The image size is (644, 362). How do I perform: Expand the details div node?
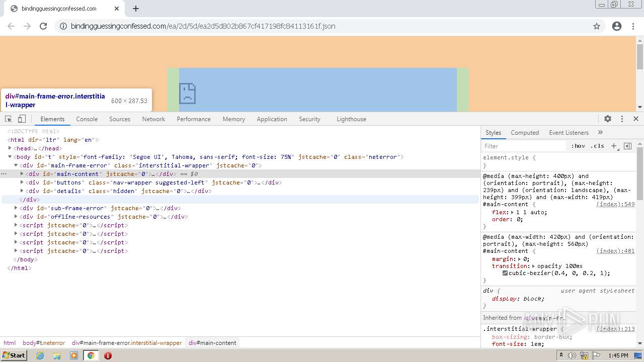click(22, 191)
